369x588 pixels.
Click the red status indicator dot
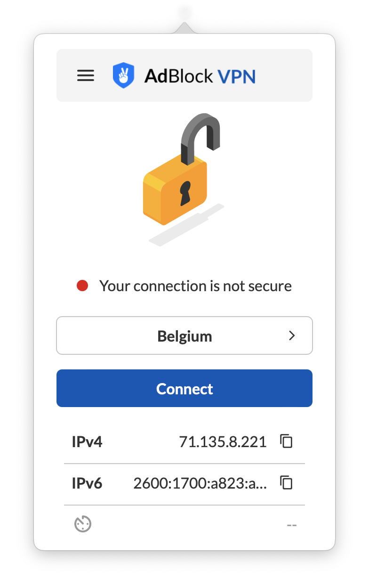[82, 286]
